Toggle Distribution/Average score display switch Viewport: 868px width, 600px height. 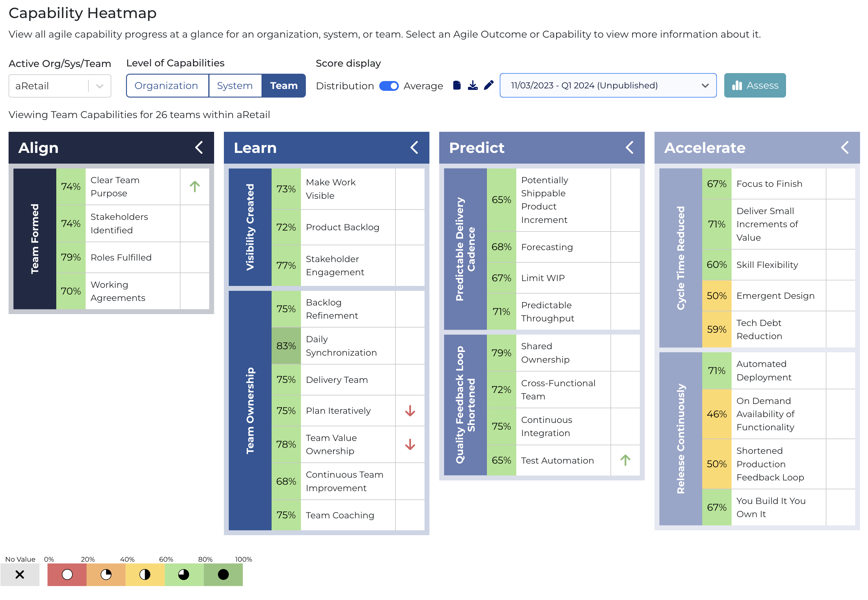pos(389,86)
